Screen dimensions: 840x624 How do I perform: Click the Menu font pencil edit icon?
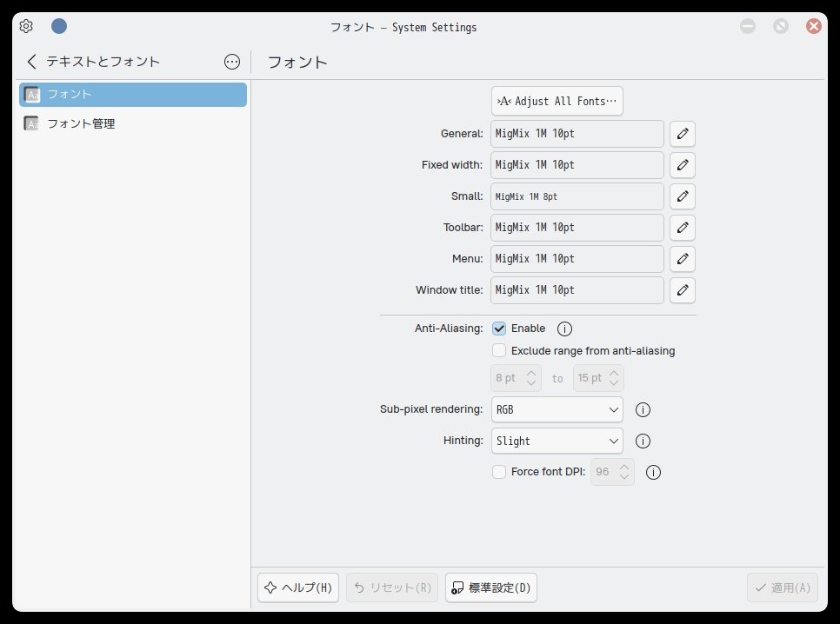pos(682,258)
